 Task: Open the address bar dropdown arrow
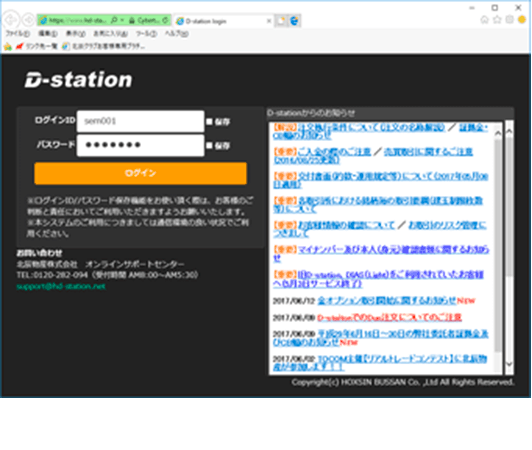(x=122, y=20)
